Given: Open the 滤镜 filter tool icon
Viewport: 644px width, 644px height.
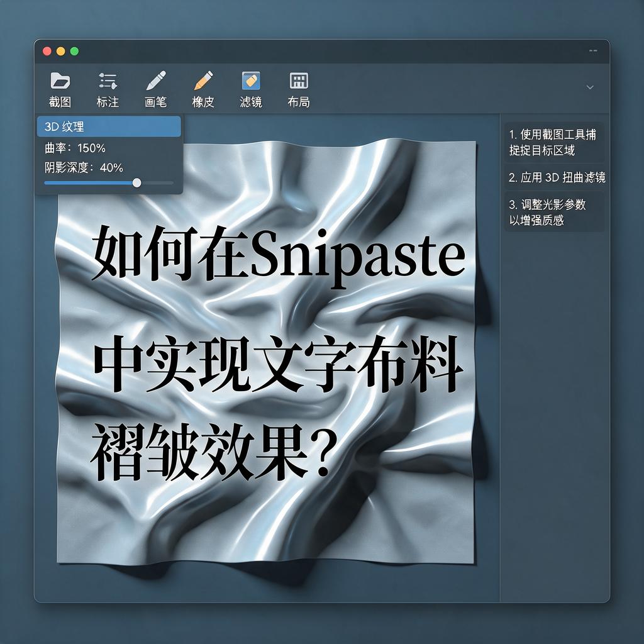Looking at the screenshot, I should coord(251,80).
